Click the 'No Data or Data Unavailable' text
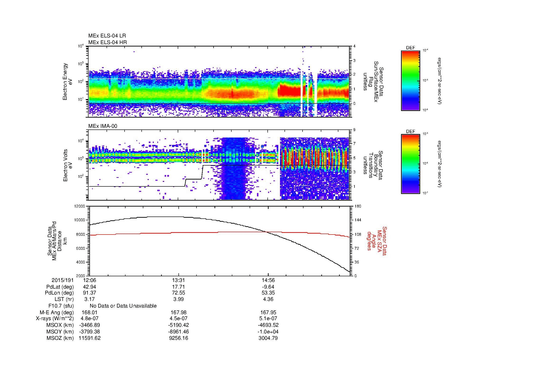This screenshot has height=392, width=555. click(x=123, y=306)
